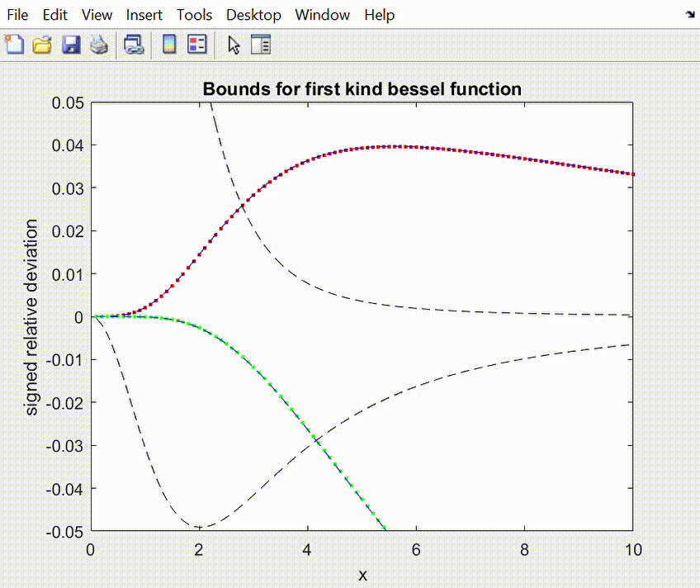The image size is (700, 588).
Task: Open the Property Inspector from the toolbar
Action: click(261, 45)
